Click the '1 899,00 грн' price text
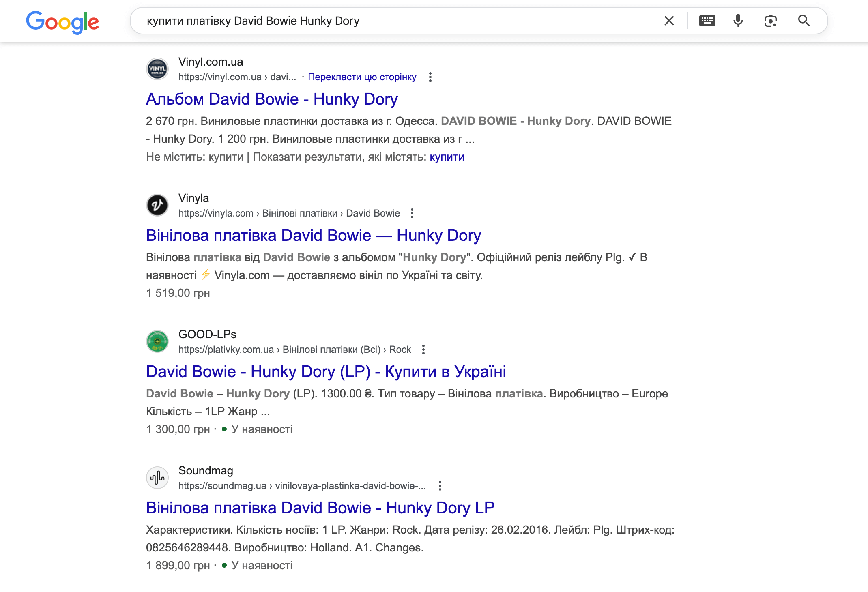The height and width of the screenshot is (592, 868). tap(178, 566)
